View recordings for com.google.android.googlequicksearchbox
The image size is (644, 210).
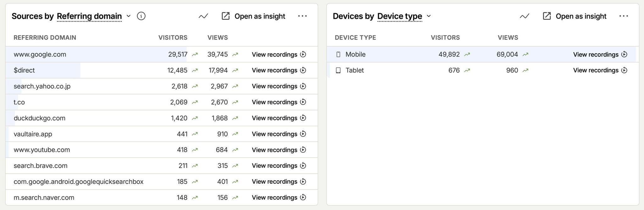279,181
